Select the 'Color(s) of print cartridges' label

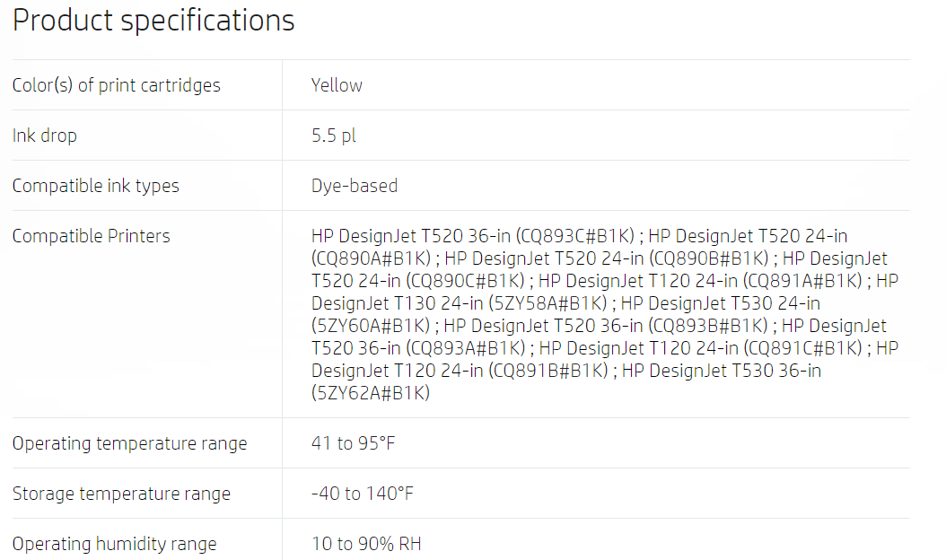(x=117, y=85)
